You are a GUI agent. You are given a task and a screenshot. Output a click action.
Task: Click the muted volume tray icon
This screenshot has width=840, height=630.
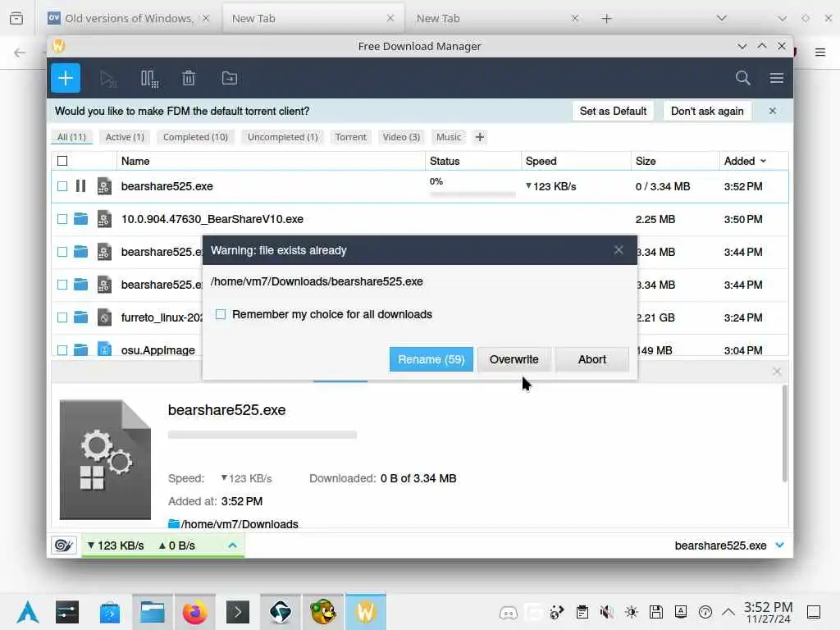coord(606,612)
